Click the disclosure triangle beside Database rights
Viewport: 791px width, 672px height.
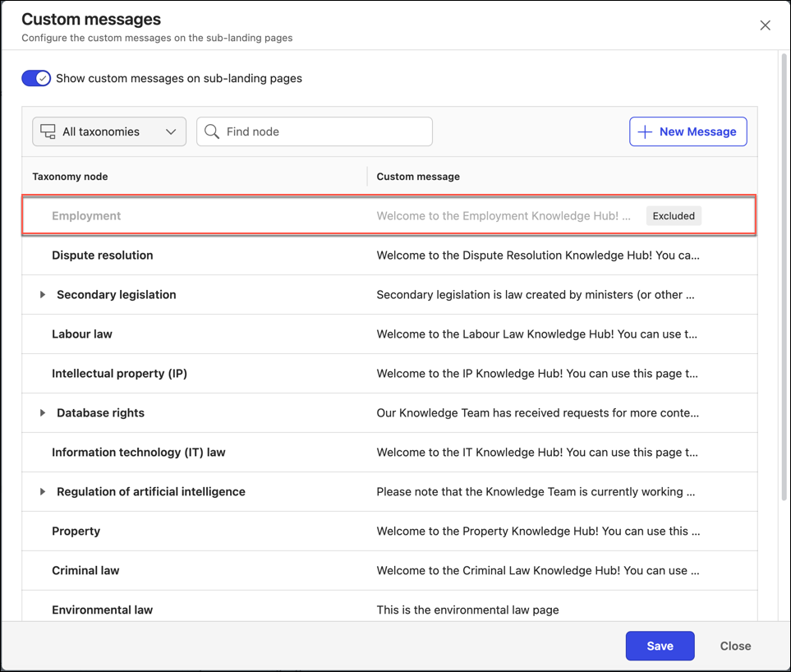pyautogui.click(x=43, y=412)
